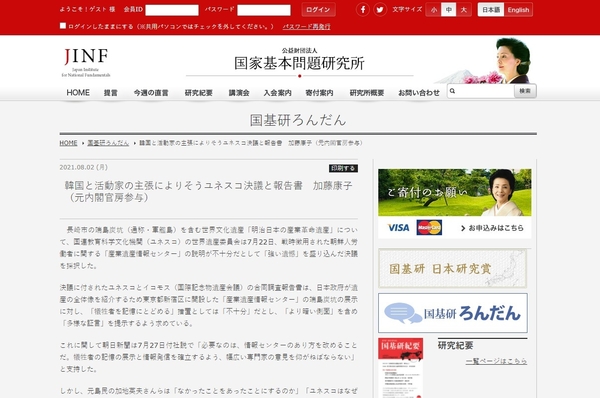This screenshot has height=398, width=600.
Task: Click the 会員ID input field
Action: coord(172,10)
